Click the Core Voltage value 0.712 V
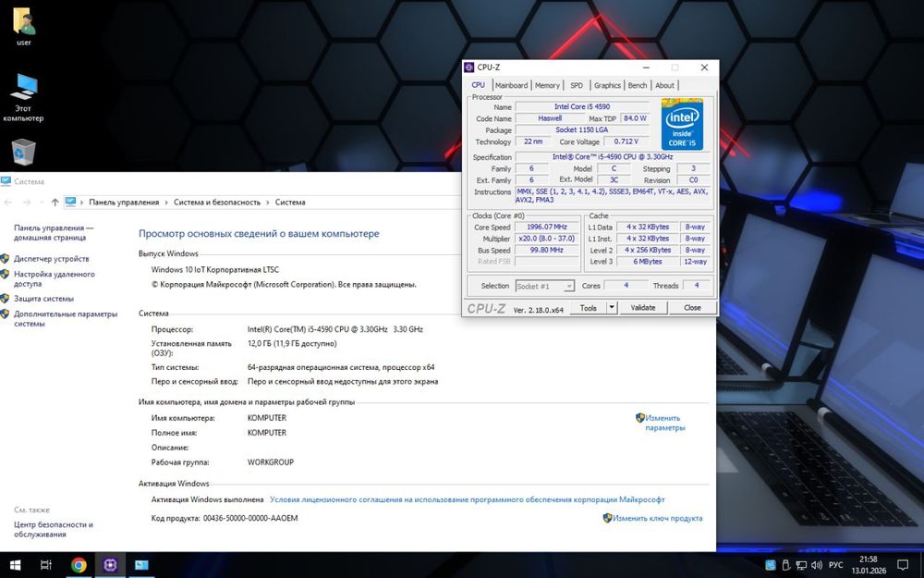Image resolution: width=924 pixels, height=578 pixels. click(x=626, y=141)
